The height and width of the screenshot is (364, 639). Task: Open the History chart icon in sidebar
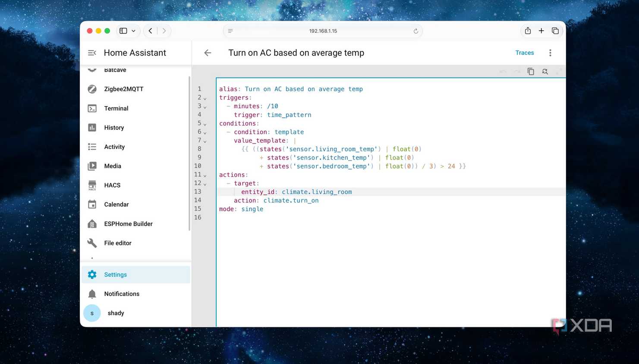[x=92, y=128]
